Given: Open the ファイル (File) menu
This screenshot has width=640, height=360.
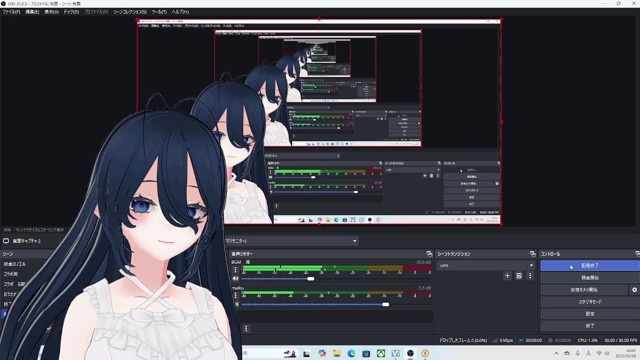Looking at the screenshot, I should pyautogui.click(x=11, y=12).
